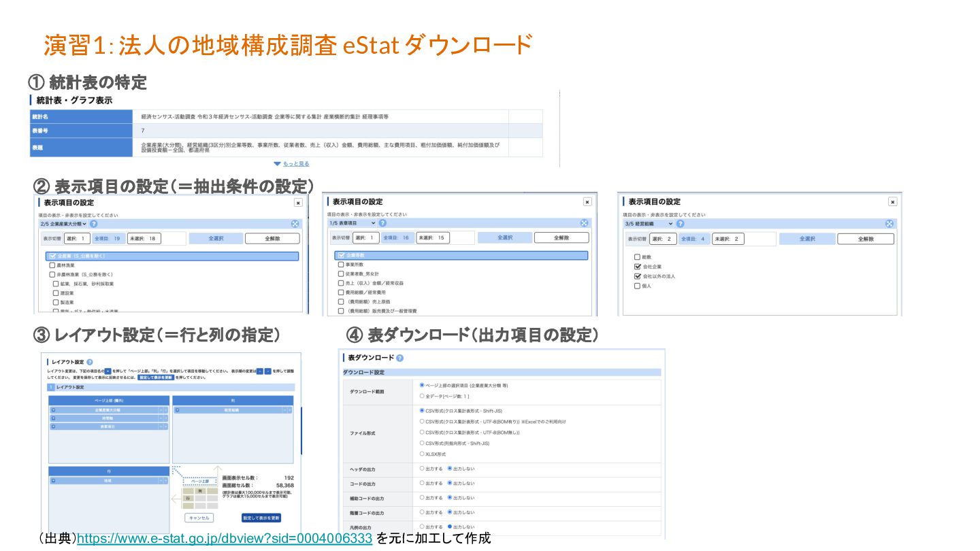Select CSV UTF-8 (BOM有り) file format

422,422
